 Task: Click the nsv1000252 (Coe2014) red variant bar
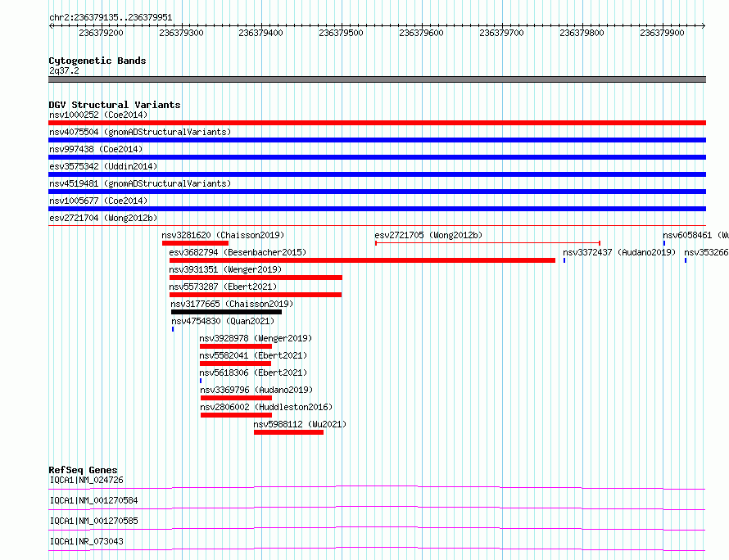click(377, 123)
